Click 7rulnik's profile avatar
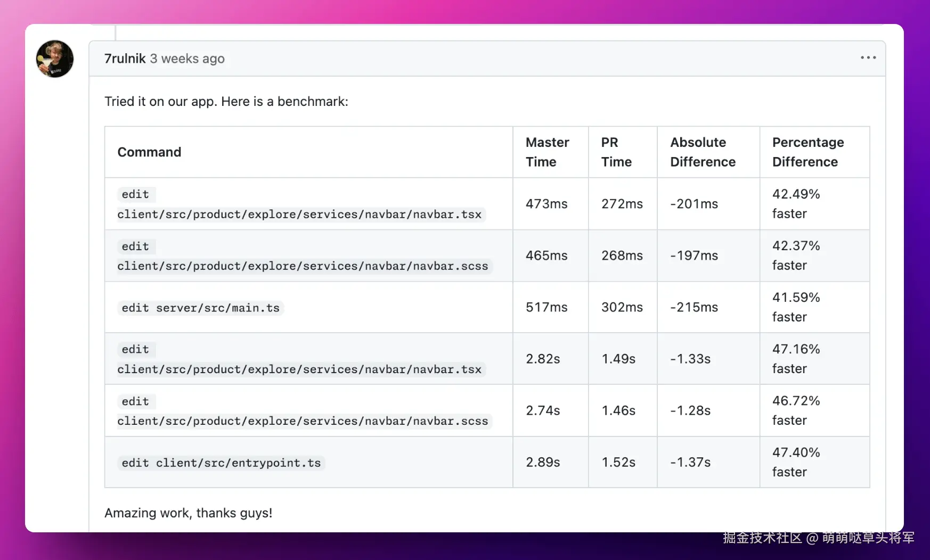 pos(54,59)
